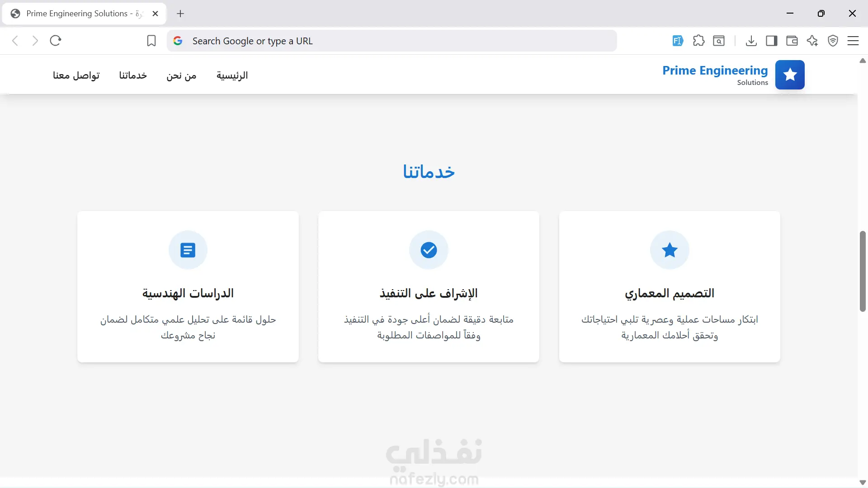The image size is (868, 488).
Task: Open the browser hamburger menu
Action: coord(853,41)
